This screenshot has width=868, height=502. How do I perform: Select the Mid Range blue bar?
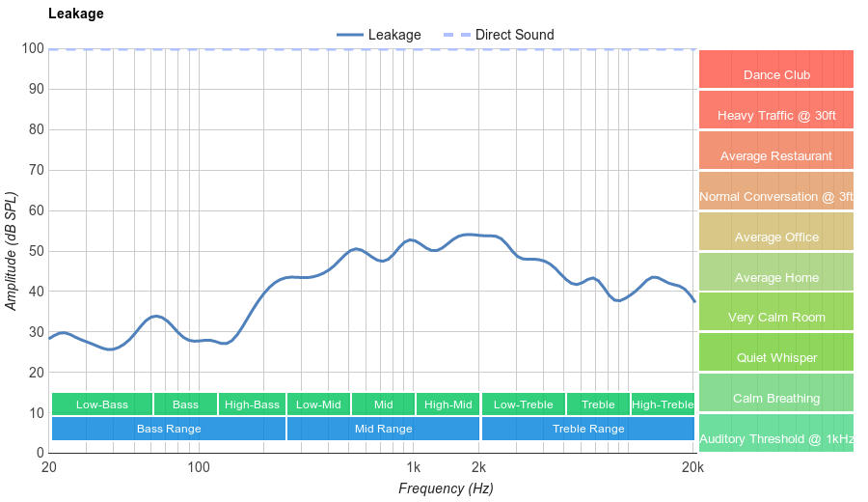383,428
